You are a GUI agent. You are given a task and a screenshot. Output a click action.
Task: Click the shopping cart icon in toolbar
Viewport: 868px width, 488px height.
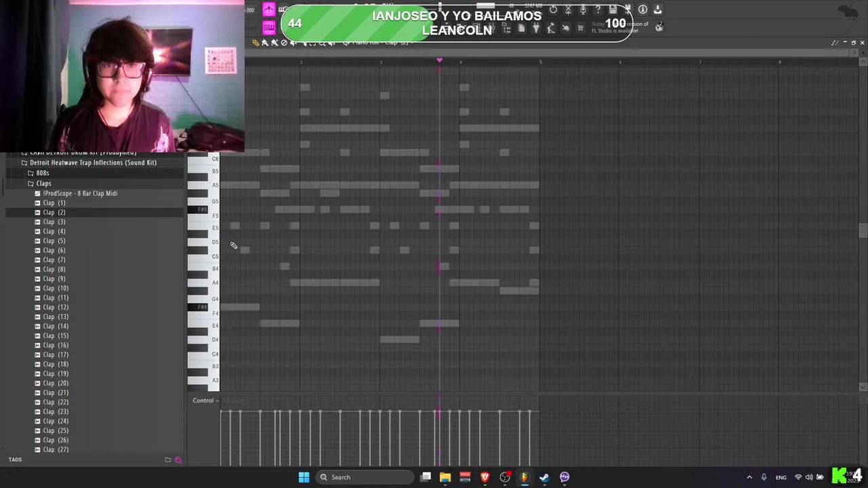click(580, 28)
